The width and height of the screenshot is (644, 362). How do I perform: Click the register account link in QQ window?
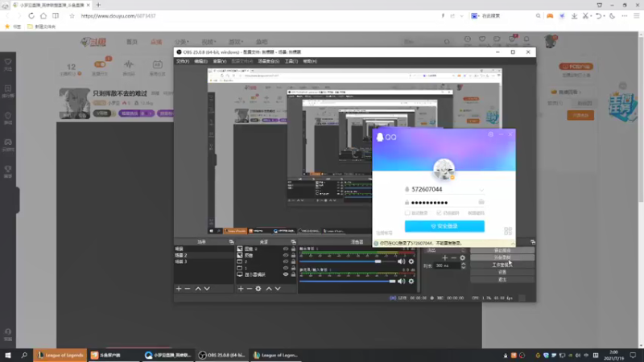coord(384,232)
